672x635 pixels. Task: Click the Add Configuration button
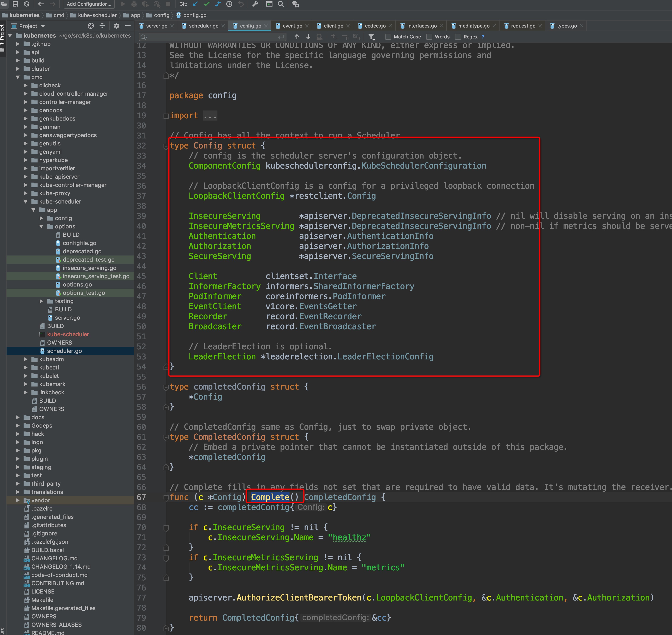point(89,4)
